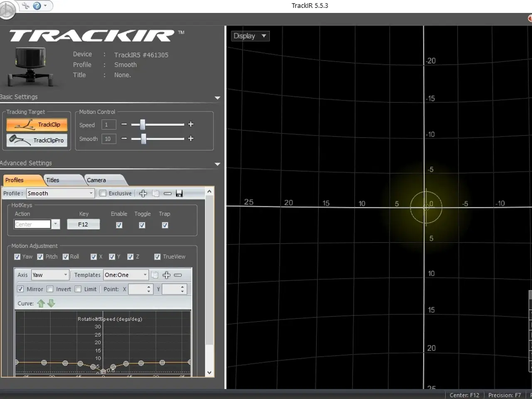Click the Smooth value field
This screenshot has width=532, height=399.
[x=108, y=139]
